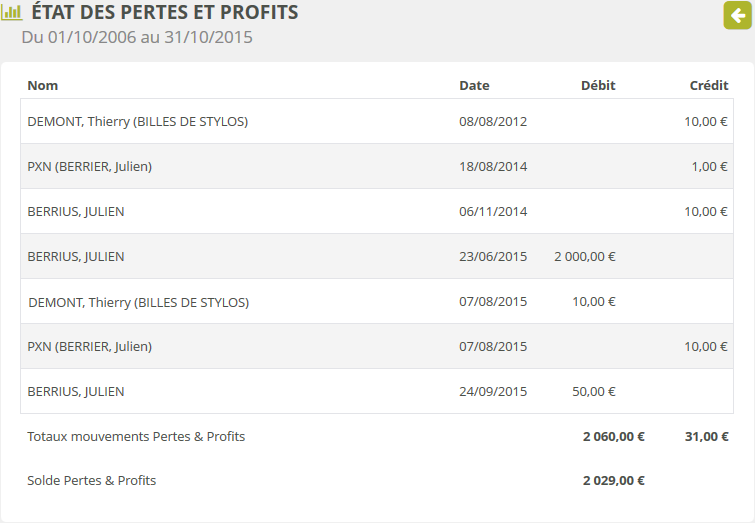Click the bar chart icon beside title

(12, 14)
